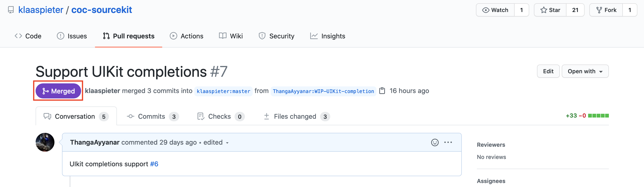644x187 pixels.
Task: Select the Checks tab
Action: [x=221, y=116]
